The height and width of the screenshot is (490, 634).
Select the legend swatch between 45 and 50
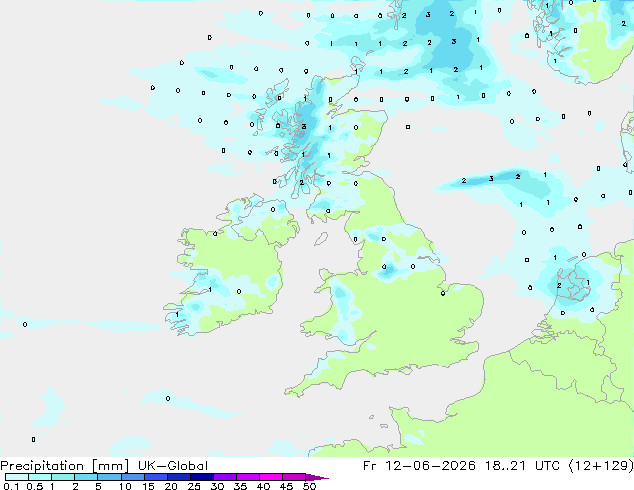[x=294, y=477]
